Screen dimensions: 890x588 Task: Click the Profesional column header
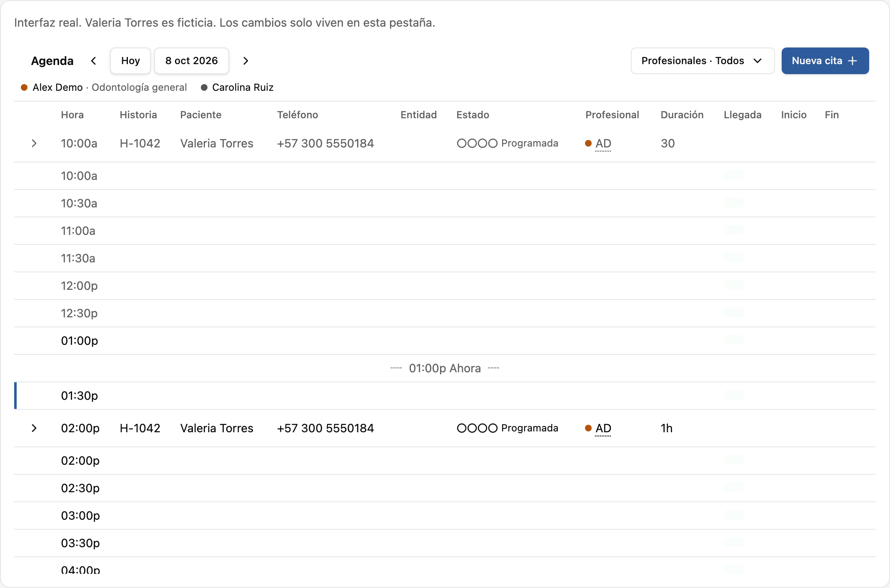[x=612, y=115]
